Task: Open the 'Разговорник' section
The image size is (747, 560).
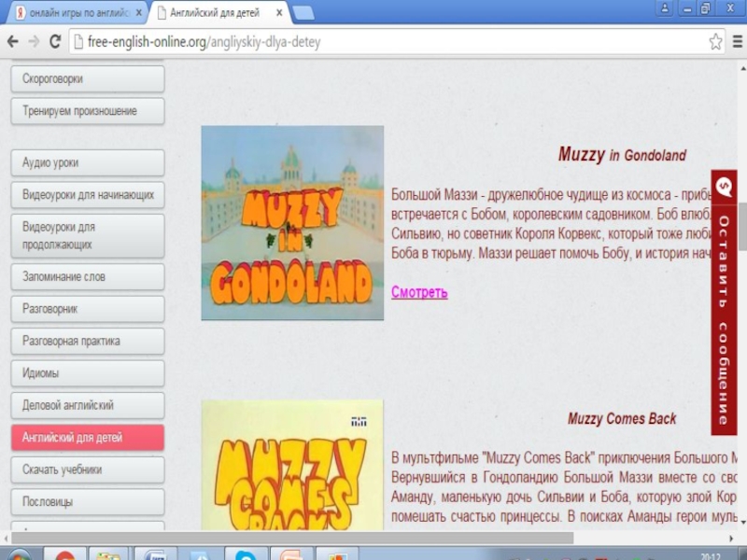Action: point(88,309)
